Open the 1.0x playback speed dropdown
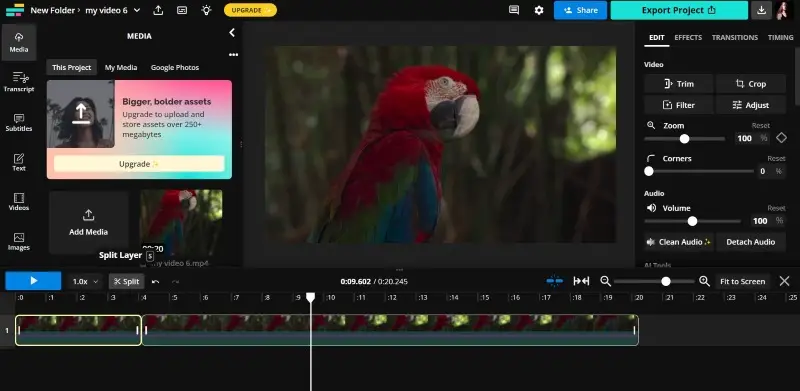 pos(85,281)
